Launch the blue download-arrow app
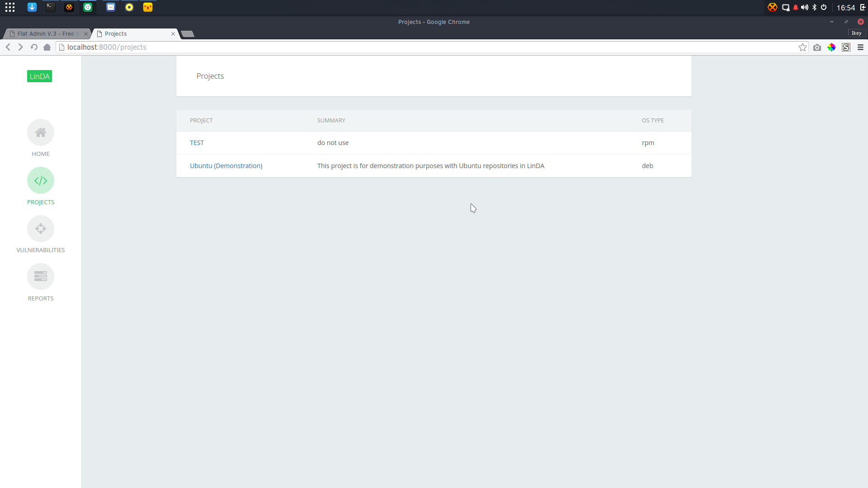 coord(32,7)
